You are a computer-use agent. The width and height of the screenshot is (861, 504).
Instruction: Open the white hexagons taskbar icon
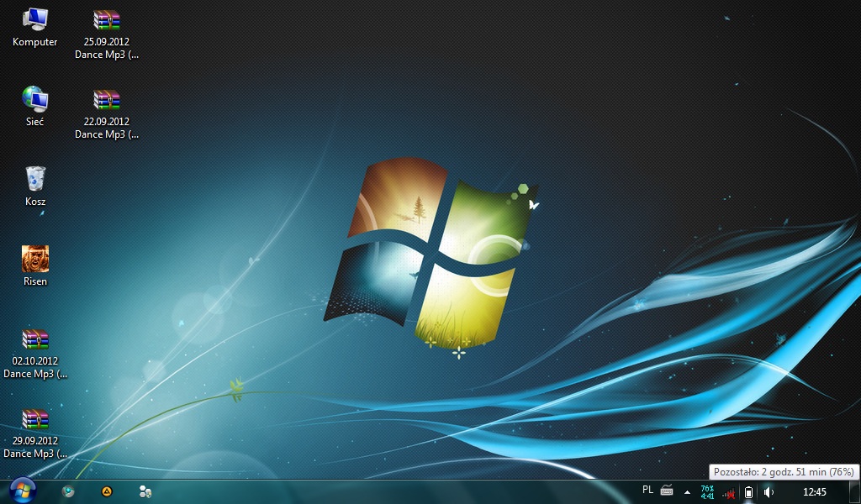pyautogui.click(x=145, y=491)
